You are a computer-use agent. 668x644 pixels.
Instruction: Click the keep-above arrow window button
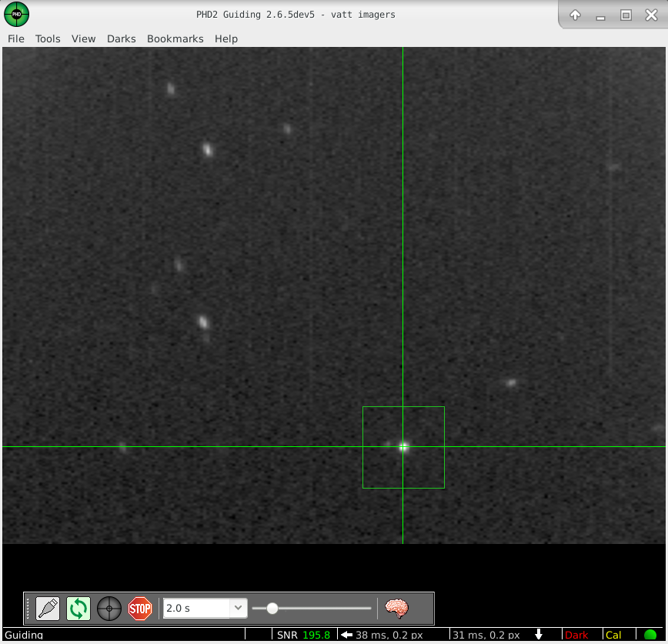pos(575,15)
